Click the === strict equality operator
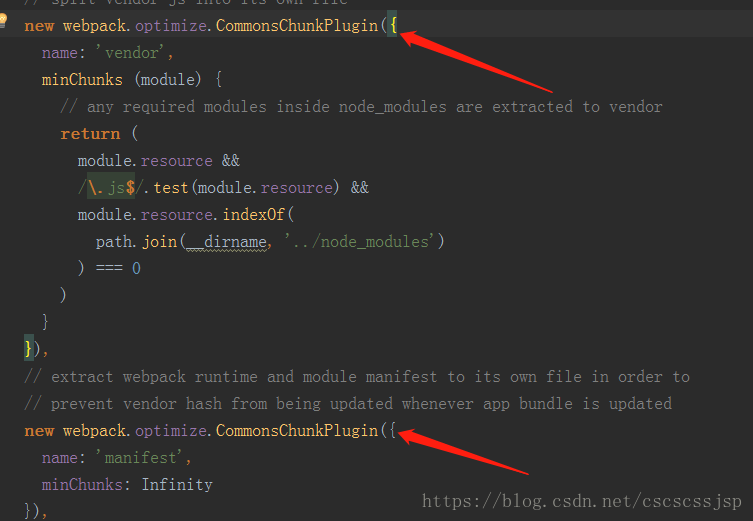753x521 pixels. tap(109, 268)
